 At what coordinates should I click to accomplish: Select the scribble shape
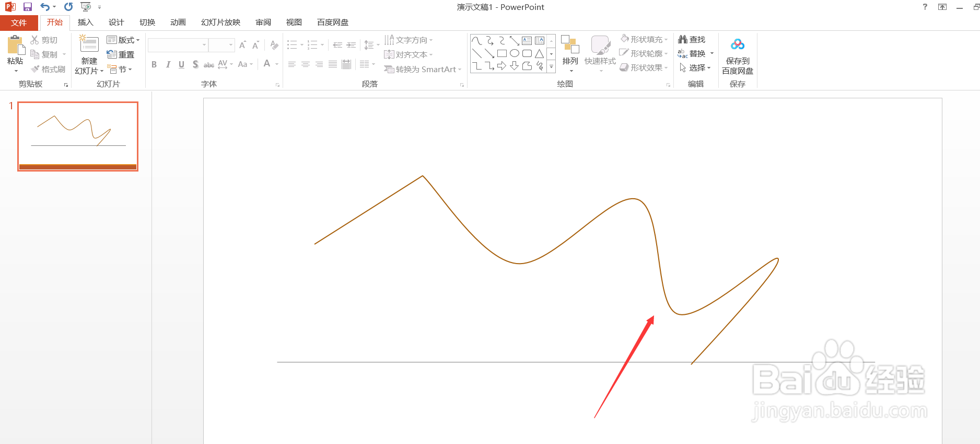540,66
